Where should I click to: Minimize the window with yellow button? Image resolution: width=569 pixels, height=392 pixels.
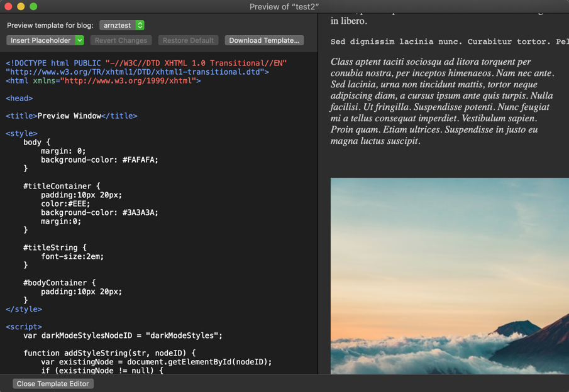(x=21, y=6)
